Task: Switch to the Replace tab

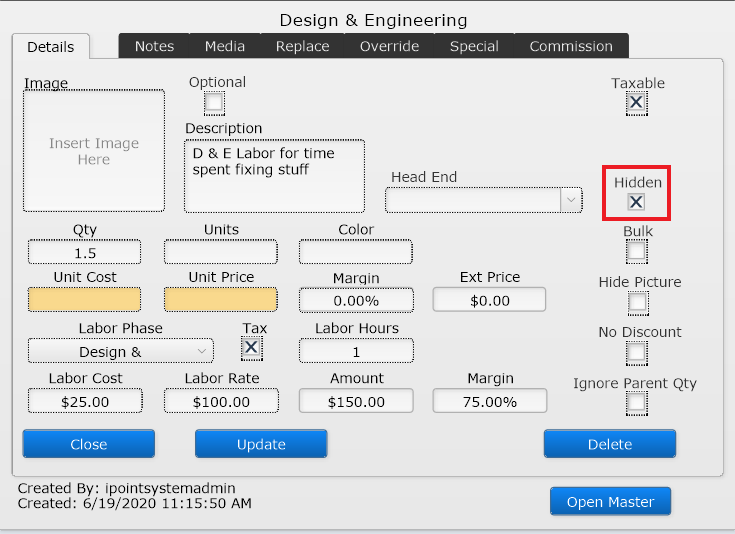Action: click(x=302, y=46)
